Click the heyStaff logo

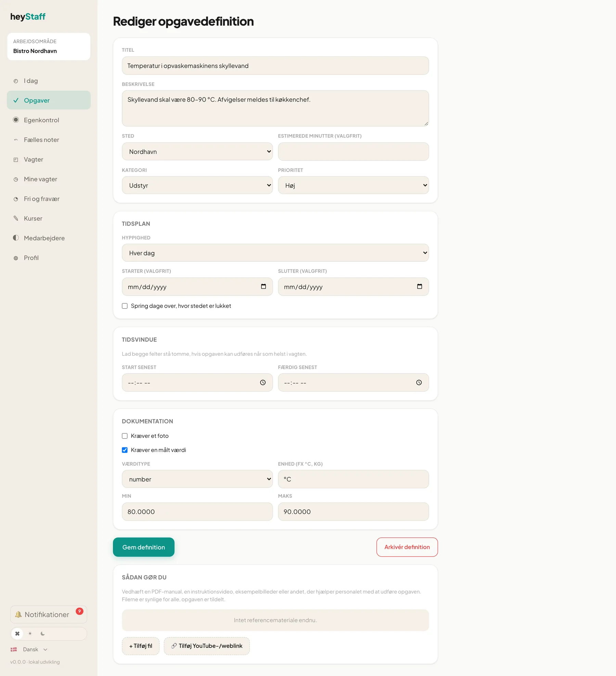click(28, 17)
